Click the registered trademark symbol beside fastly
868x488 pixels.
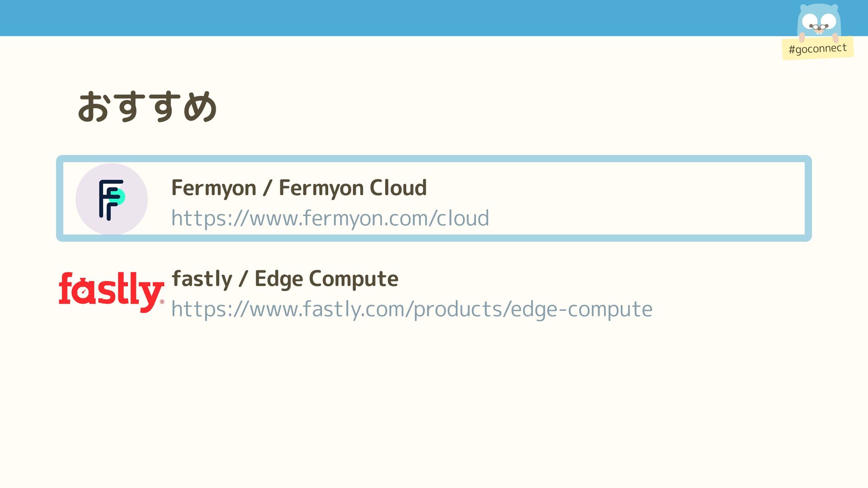(x=162, y=302)
